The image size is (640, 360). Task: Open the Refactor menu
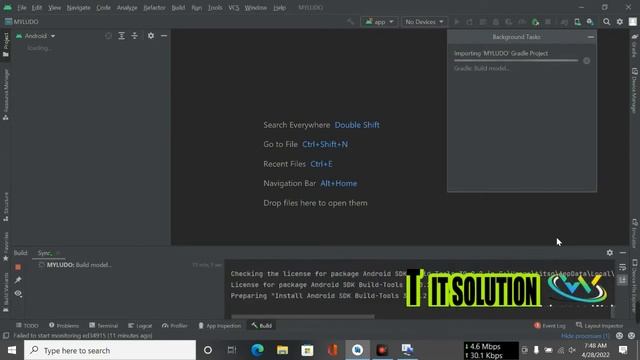[154, 7]
